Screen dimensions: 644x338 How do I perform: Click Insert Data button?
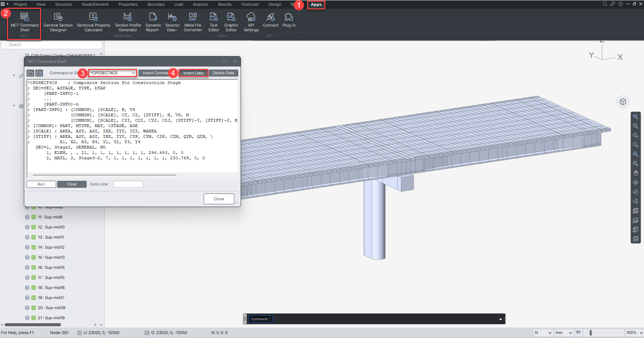click(193, 73)
